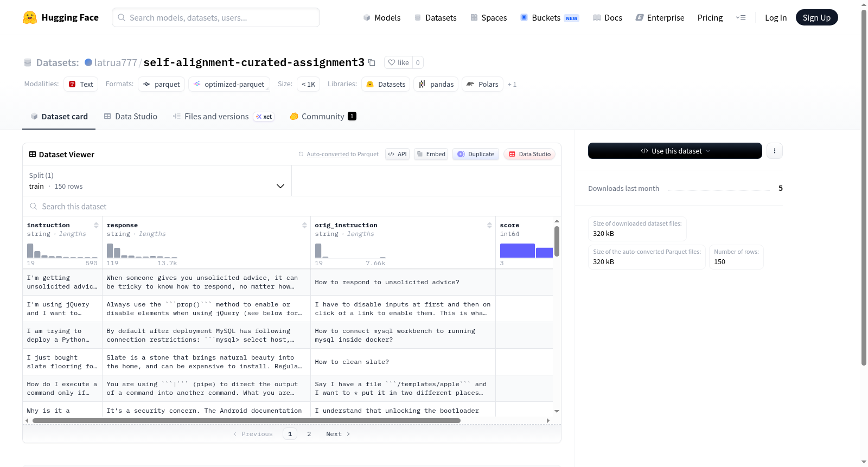Show the +1 more libraries
The height and width of the screenshot is (467, 868).
[x=512, y=84]
